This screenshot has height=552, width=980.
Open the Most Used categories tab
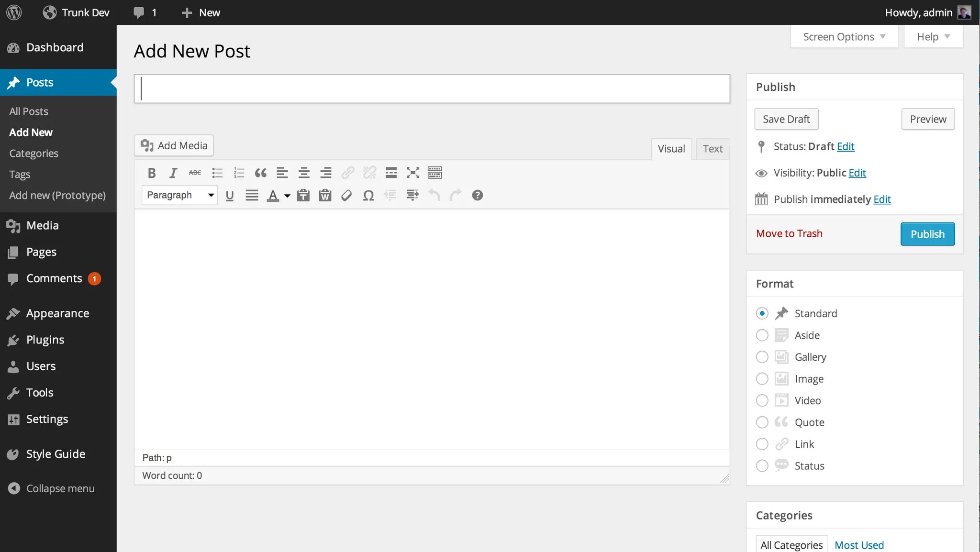[859, 545]
